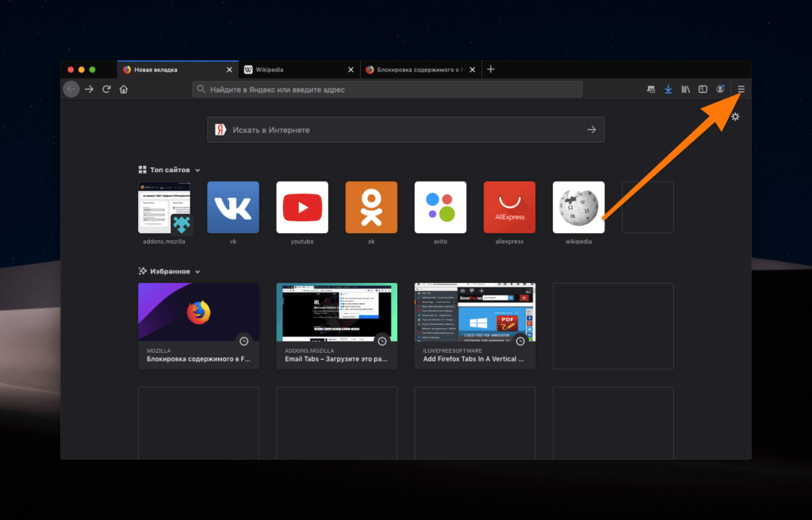812x520 pixels.
Task: Open the home page icon
Action: (124, 89)
